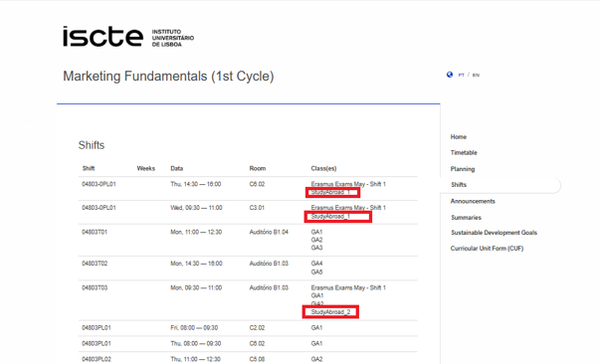Open the Home sidebar item
The height and width of the screenshot is (364, 600).
(x=458, y=137)
